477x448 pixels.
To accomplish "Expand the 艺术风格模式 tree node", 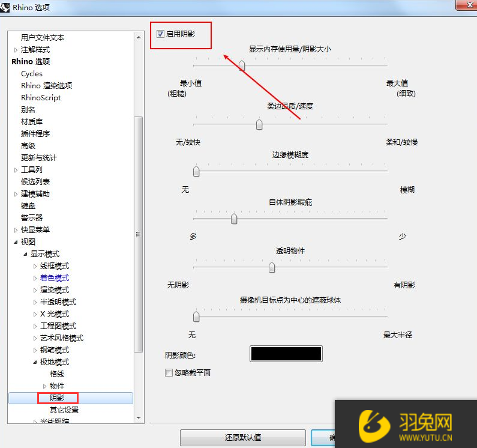I will pos(35,338).
